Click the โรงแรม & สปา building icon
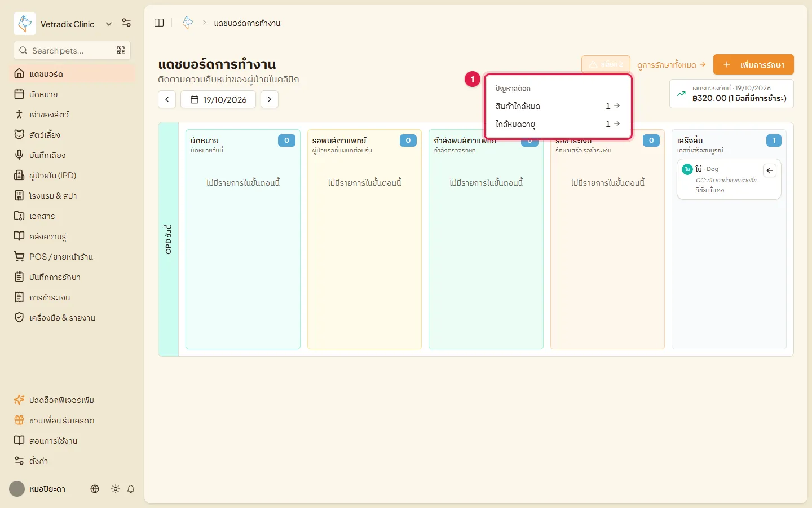 point(19,196)
